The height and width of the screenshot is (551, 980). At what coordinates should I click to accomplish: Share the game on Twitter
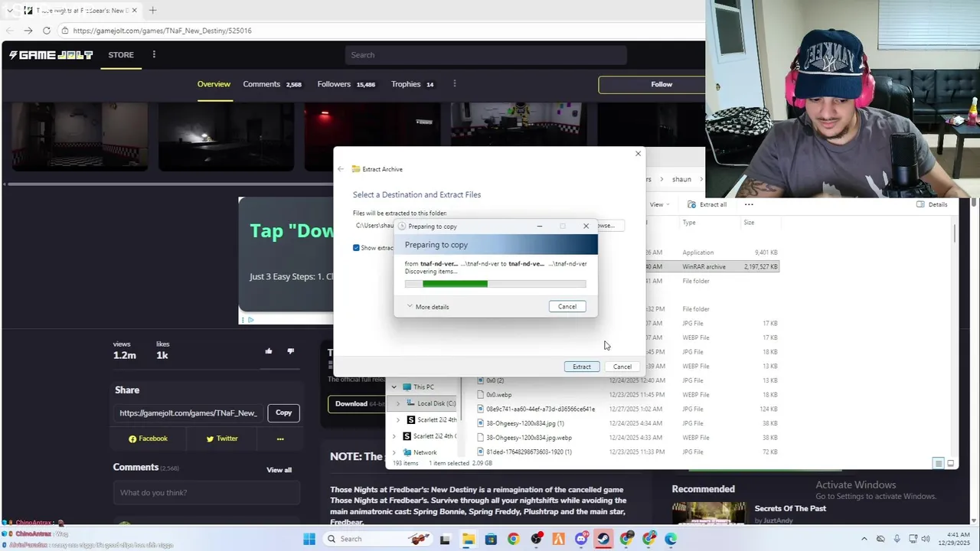(x=222, y=439)
